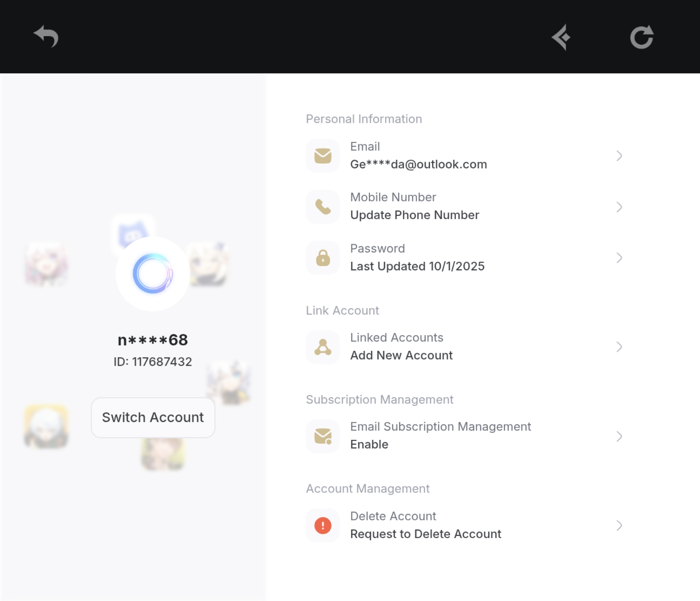
Task: Enable Email Subscription Management
Action: pyautogui.click(x=369, y=444)
